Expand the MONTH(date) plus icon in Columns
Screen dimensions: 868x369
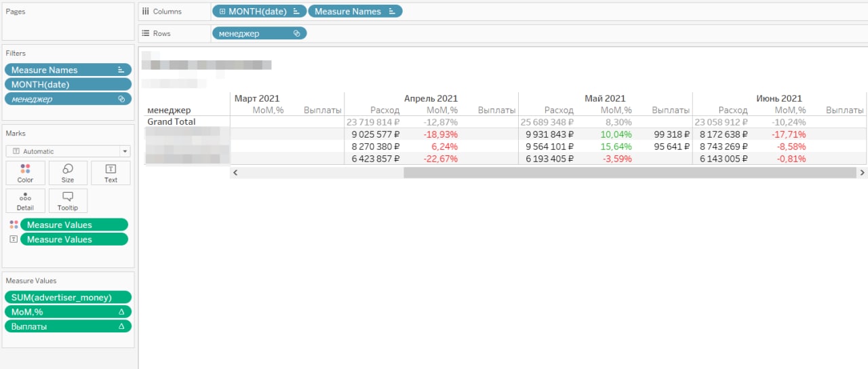tap(222, 12)
